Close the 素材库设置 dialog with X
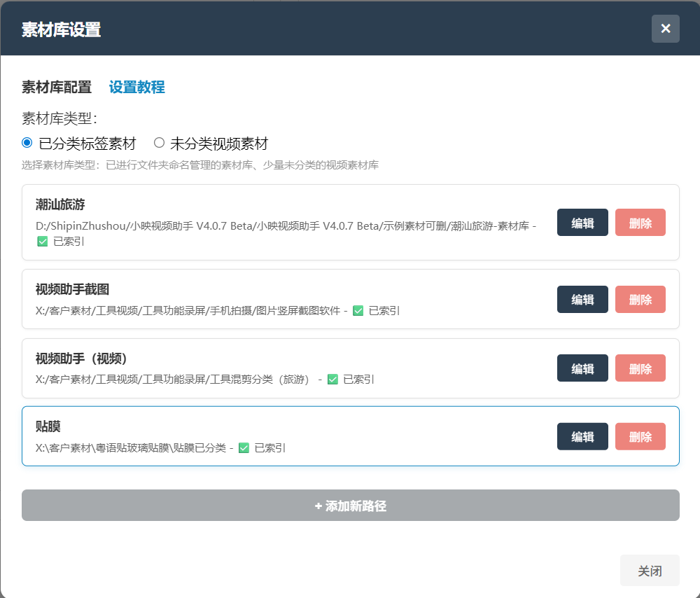Image resolution: width=700 pixels, height=598 pixels. [x=665, y=29]
